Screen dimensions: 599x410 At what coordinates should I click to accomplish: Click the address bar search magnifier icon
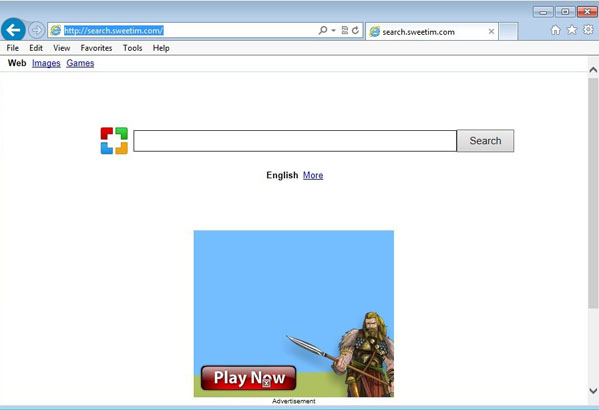[323, 30]
